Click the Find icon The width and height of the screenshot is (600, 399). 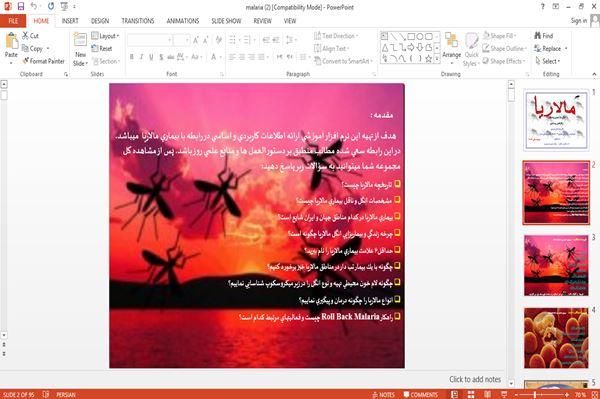(x=544, y=36)
